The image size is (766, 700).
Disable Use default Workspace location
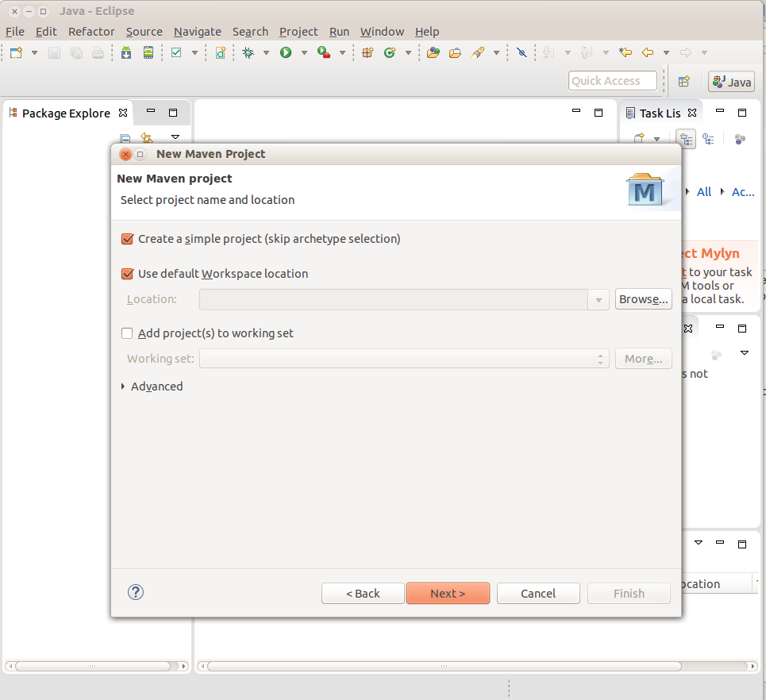click(128, 273)
